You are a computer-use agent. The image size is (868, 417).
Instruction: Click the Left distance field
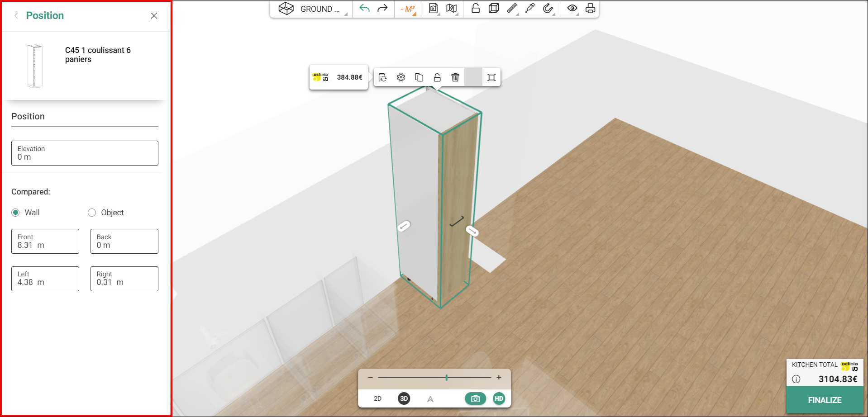click(x=45, y=279)
